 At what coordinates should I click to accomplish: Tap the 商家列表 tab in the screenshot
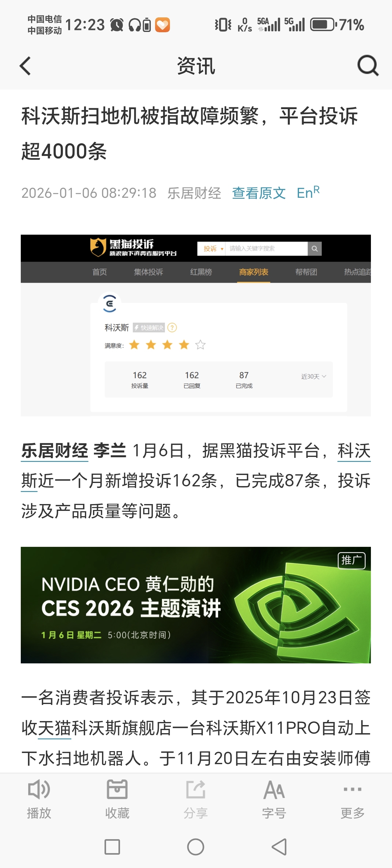click(x=253, y=272)
